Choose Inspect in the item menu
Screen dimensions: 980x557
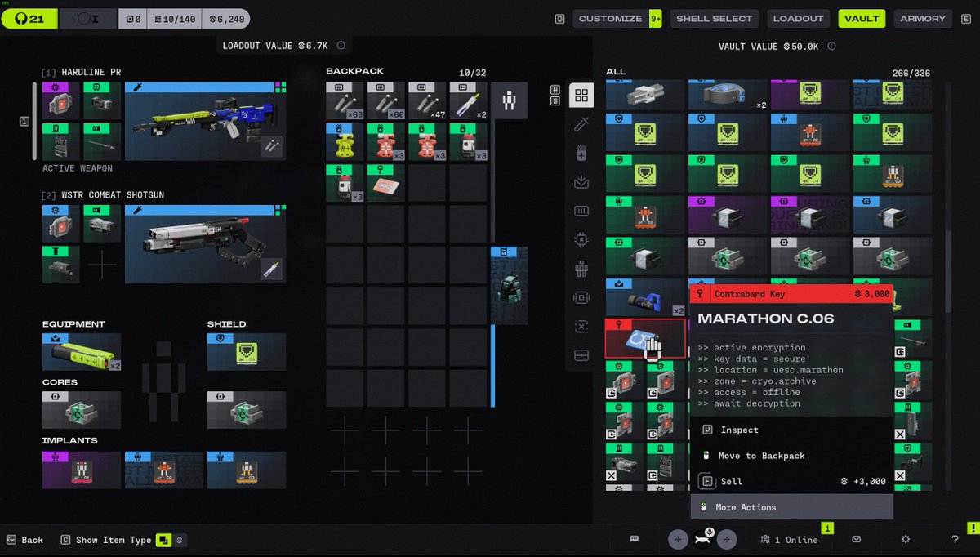tap(791, 430)
